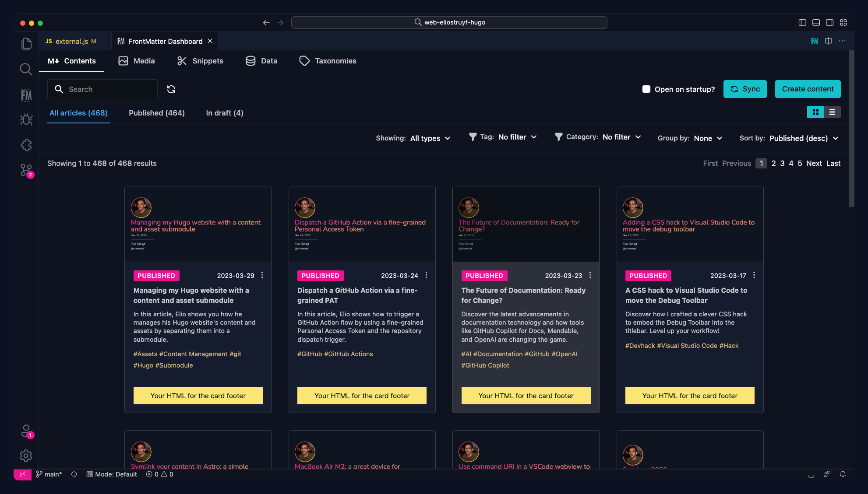Click the refresh icon beside the search box
Screen dimensions: 868x494
pos(171,89)
